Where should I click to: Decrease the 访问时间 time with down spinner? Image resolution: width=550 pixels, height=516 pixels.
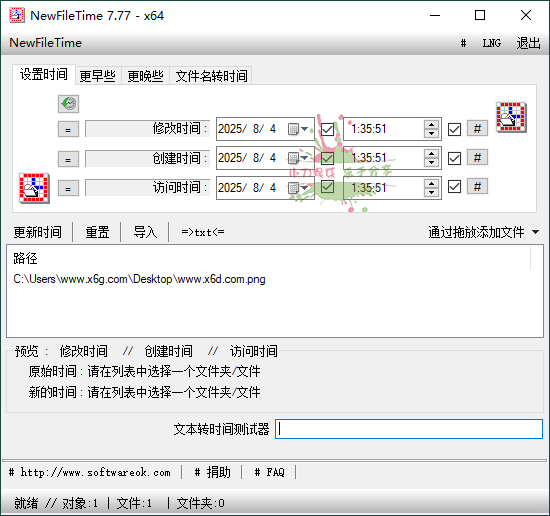(431, 192)
